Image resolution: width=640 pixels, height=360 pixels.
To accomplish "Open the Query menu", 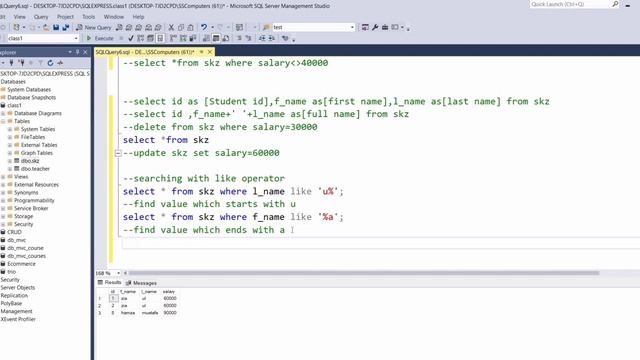I will [x=41, y=17].
